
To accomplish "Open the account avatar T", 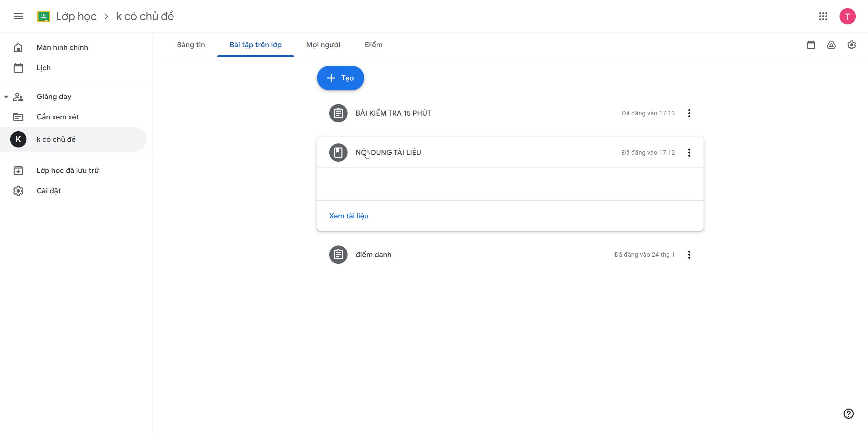I will [x=848, y=16].
